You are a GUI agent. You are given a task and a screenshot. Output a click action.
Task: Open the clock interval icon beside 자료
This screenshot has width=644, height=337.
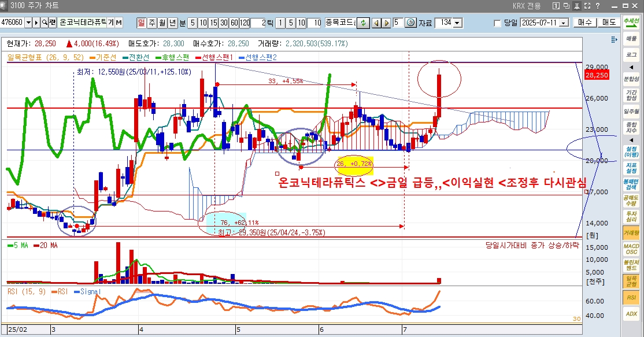pos(412,23)
